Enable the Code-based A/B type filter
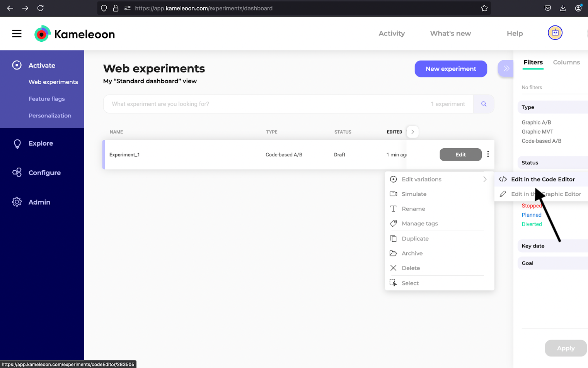 541,141
